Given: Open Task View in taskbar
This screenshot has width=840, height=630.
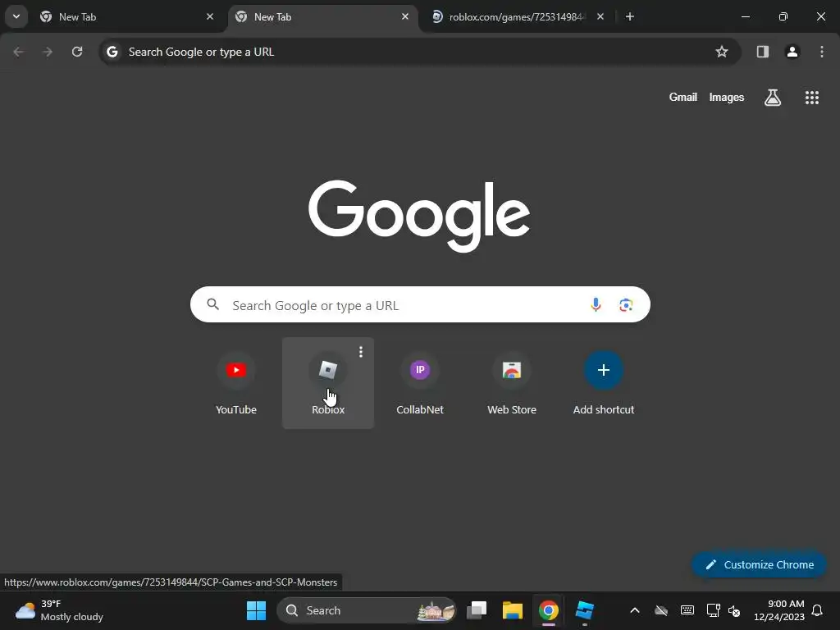Looking at the screenshot, I should (477, 610).
